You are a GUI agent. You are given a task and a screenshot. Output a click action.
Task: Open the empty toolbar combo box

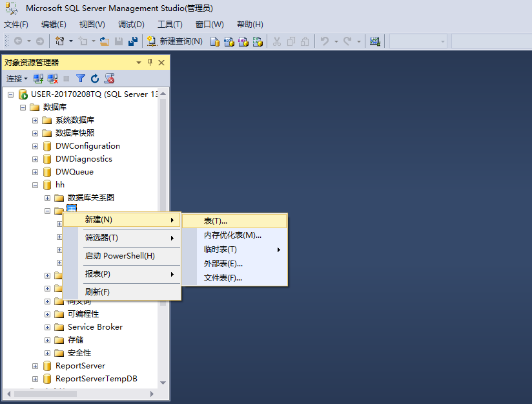[418, 41]
